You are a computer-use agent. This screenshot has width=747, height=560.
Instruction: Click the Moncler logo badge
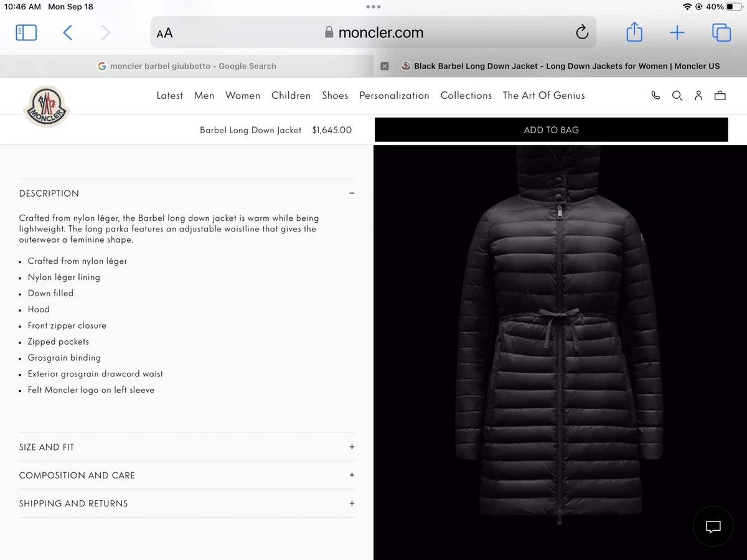point(46,106)
